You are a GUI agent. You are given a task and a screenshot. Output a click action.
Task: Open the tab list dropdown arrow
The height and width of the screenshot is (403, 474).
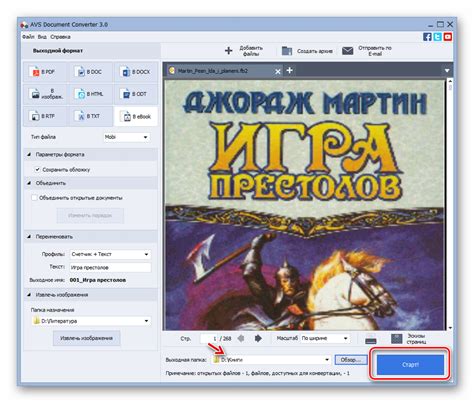(447, 71)
